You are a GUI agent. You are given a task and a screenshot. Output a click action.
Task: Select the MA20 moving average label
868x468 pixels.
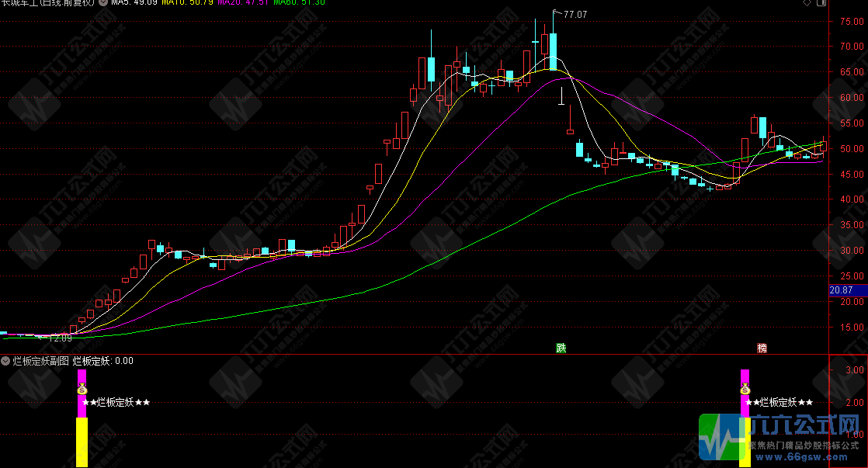[243, 3]
